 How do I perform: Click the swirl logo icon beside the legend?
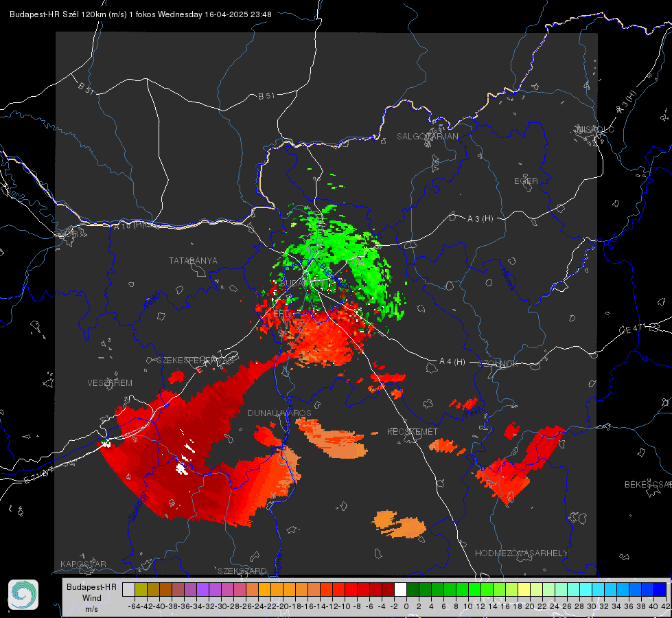click(x=23, y=595)
